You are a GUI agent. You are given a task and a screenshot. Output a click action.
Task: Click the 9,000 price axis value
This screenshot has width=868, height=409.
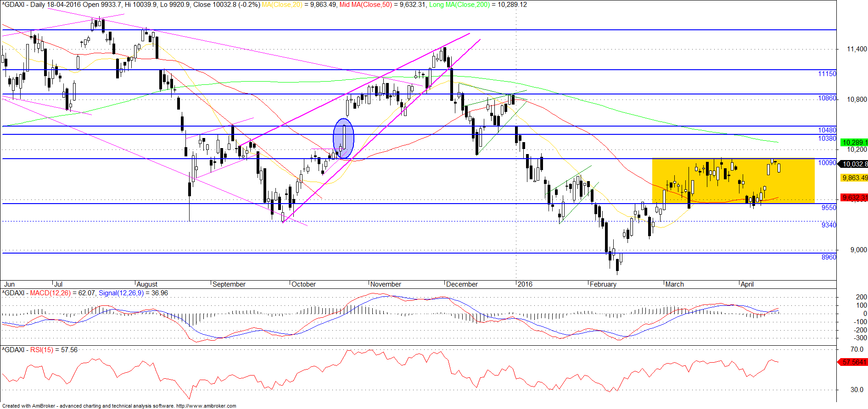click(859, 250)
